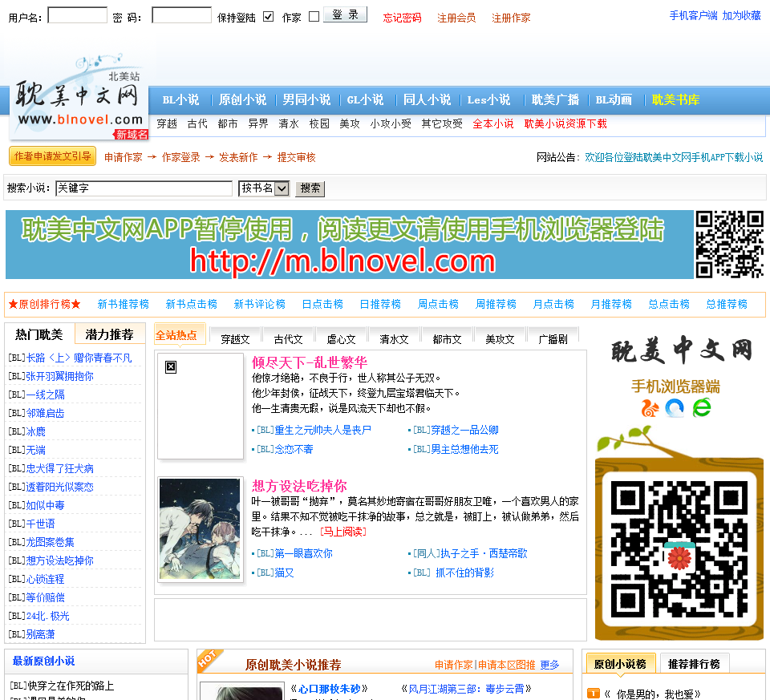Click the green IE-style browser icon
Screen dimensions: 770x700
tap(702, 408)
